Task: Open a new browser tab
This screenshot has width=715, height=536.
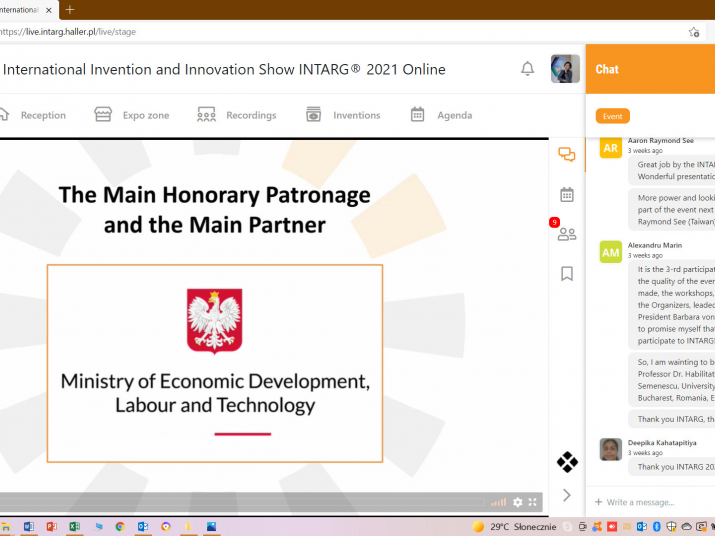Action: (70, 9)
